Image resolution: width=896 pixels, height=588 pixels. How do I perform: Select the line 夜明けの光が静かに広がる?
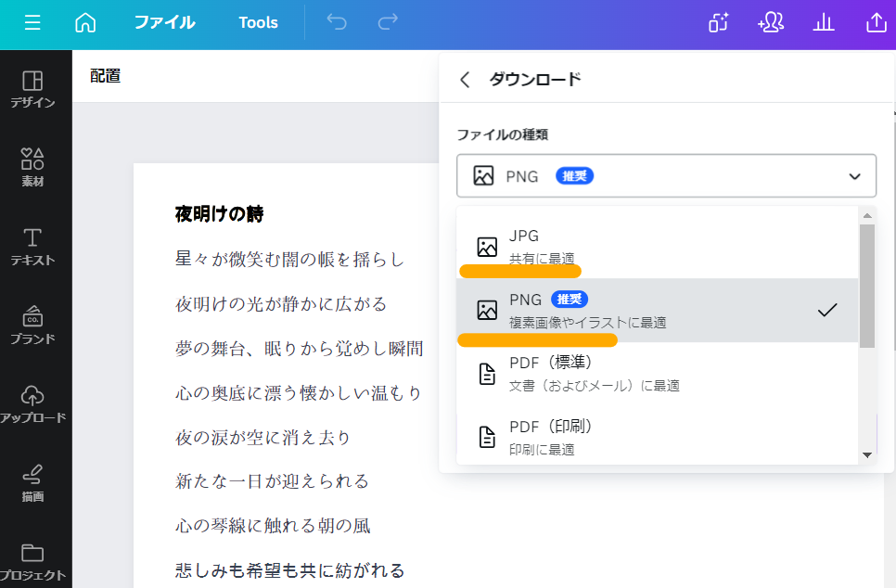click(281, 303)
